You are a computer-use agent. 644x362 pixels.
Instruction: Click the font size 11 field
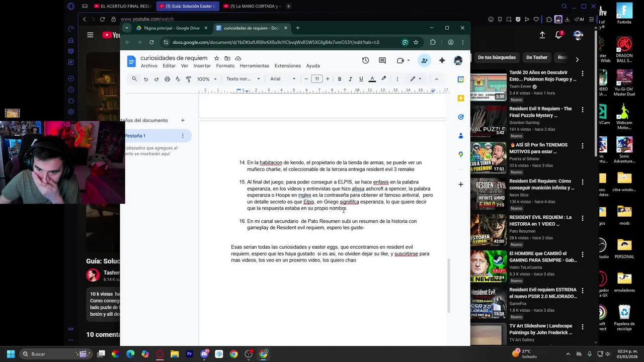click(x=317, y=79)
